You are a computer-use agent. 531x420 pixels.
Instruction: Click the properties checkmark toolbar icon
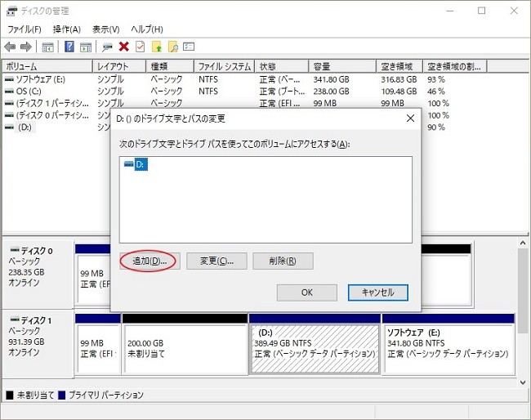pos(140,47)
